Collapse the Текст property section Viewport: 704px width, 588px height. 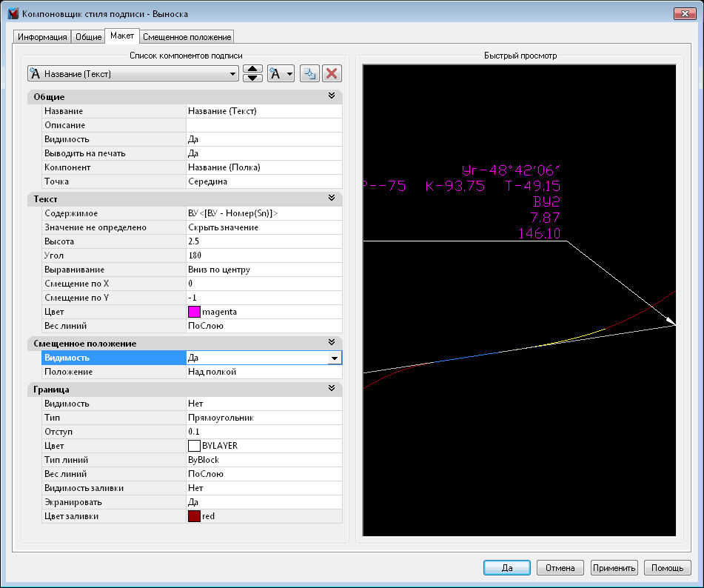tap(332, 198)
